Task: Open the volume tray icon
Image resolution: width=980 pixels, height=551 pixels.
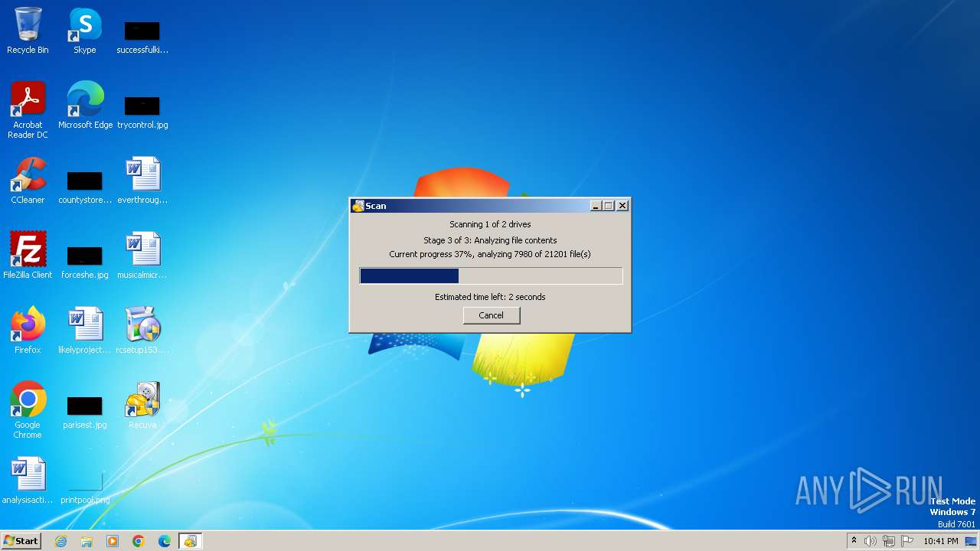Action: [x=871, y=541]
